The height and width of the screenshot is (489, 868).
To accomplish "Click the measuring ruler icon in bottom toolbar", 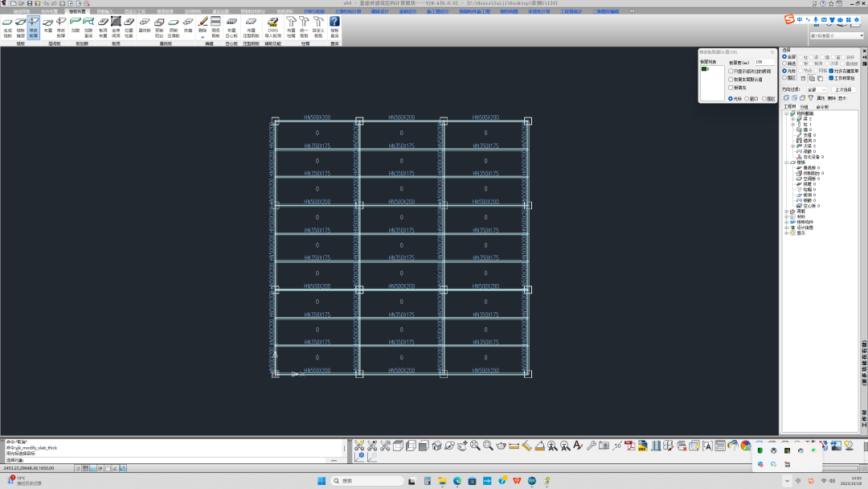I will click(x=514, y=446).
